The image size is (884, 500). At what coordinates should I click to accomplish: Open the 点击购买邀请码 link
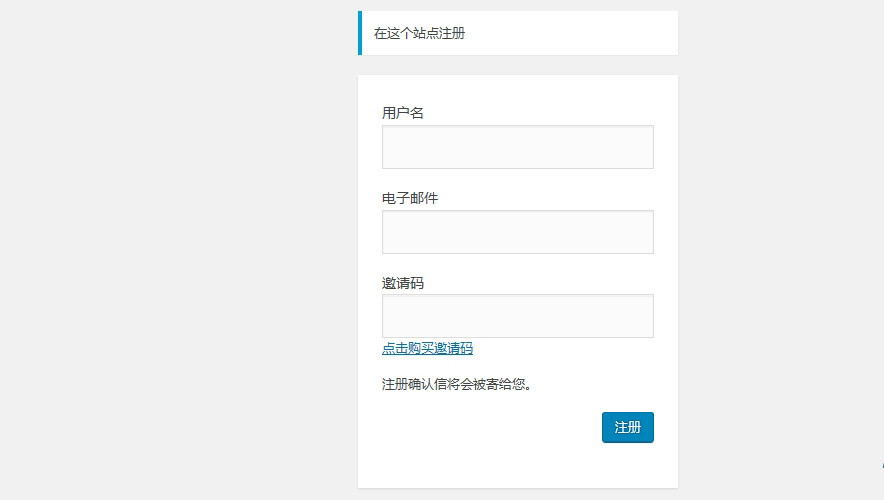[427, 349]
